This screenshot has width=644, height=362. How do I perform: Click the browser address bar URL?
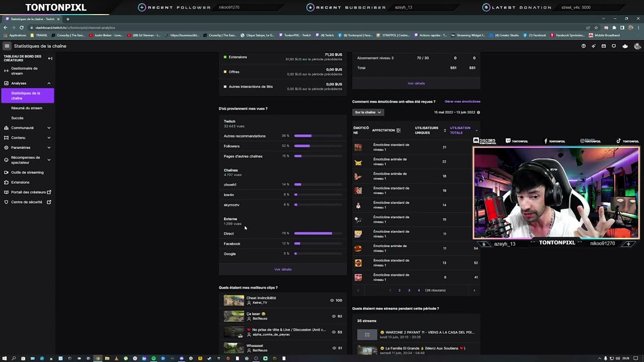(x=75, y=28)
